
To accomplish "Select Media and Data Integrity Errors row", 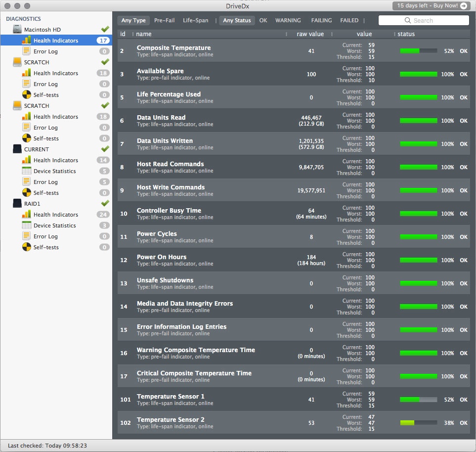I will [x=294, y=307].
